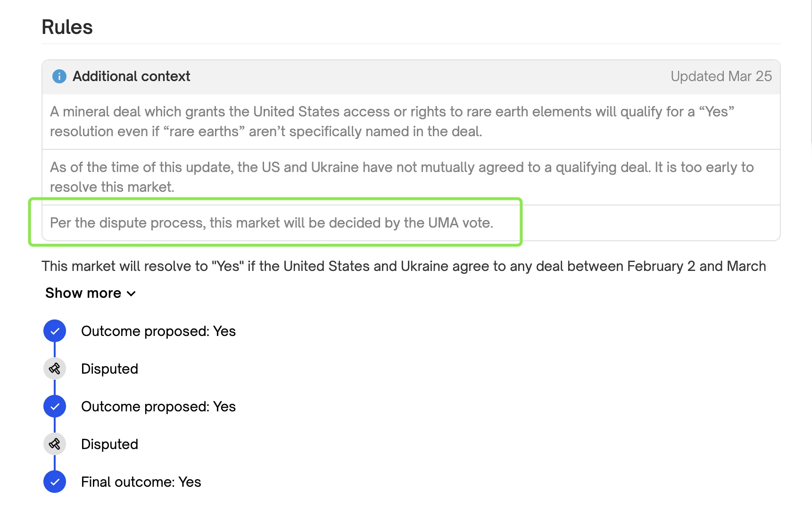Screen dimensions: 812x507
Task: Click the "This market will resolve to Yes" description
Action: 404,266
